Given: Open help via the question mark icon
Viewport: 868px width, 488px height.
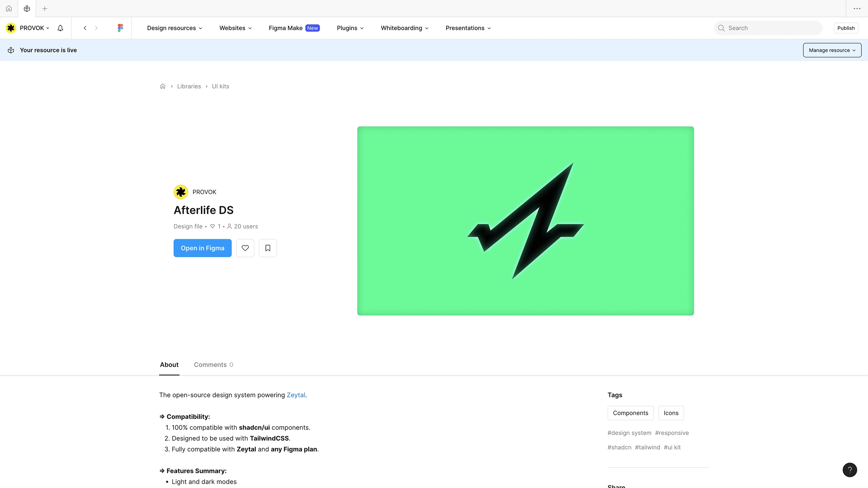Looking at the screenshot, I should coord(850,470).
